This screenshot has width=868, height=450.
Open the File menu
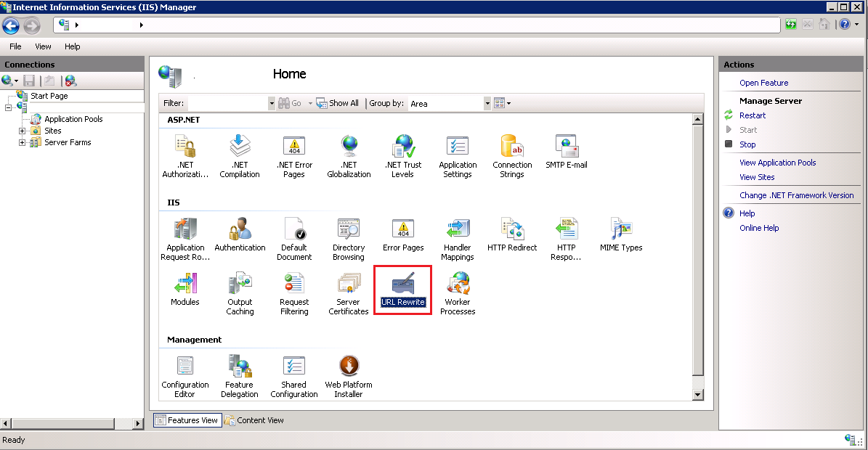pos(15,46)
